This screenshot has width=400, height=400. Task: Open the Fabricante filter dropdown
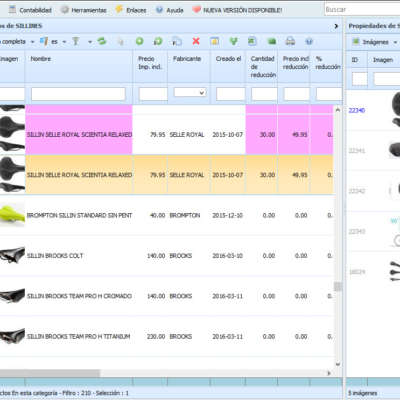[190, 92]
